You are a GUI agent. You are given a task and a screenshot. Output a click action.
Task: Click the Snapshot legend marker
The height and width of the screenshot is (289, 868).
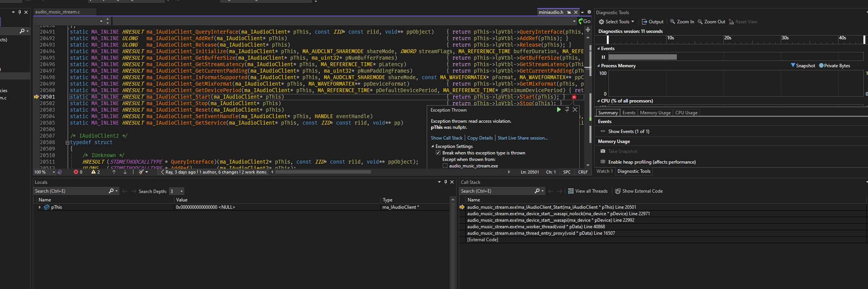(x=793, y=65)
